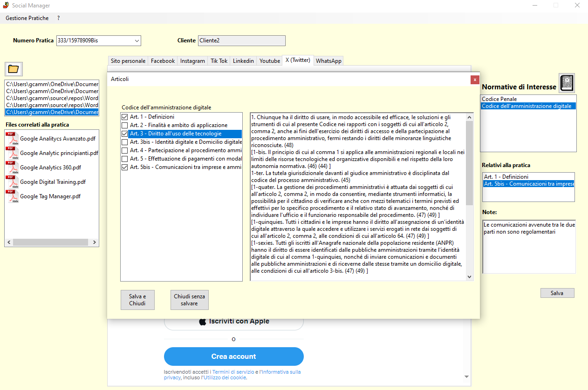Viewport: 588px width, 390px height.
Task: Click Salva e Chiudi button
Action: pyautogui.click(x=137, y=300)
